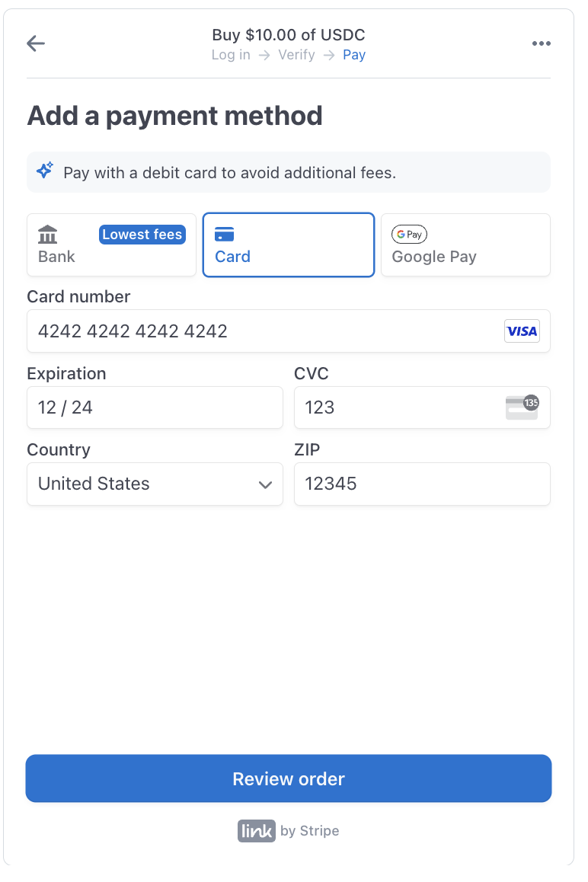Click the Log in step label

[230, 55]
